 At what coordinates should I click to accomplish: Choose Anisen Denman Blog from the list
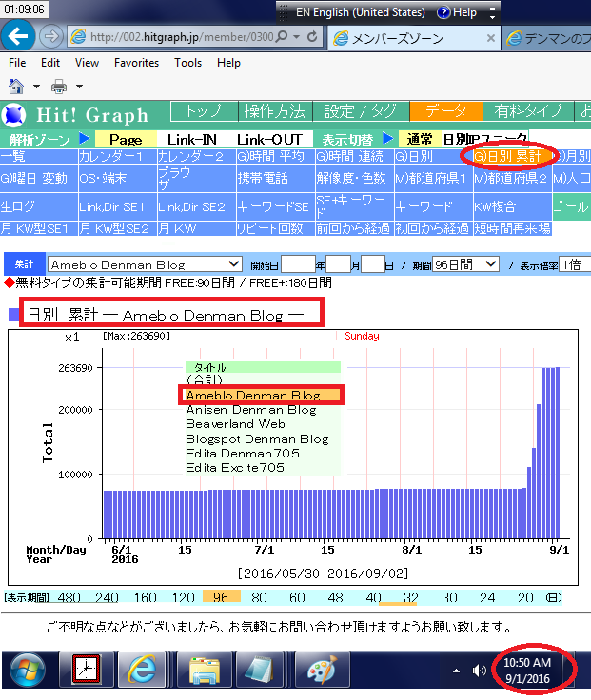click(x=251, y=409)
